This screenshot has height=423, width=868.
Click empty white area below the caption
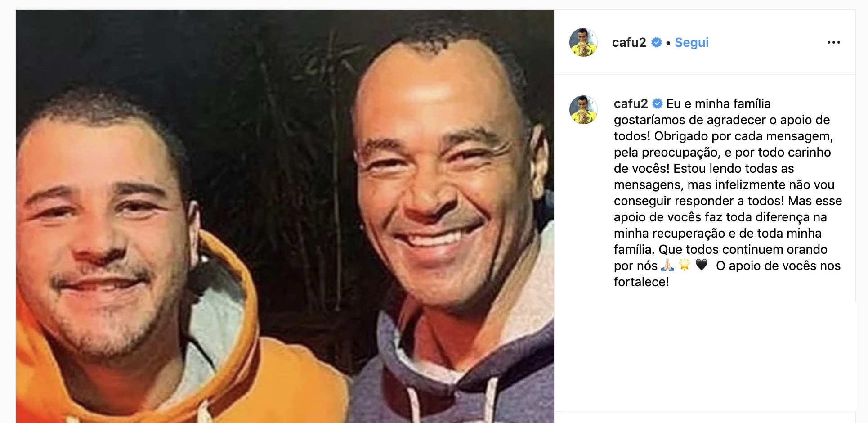click(x=705, y=351)
